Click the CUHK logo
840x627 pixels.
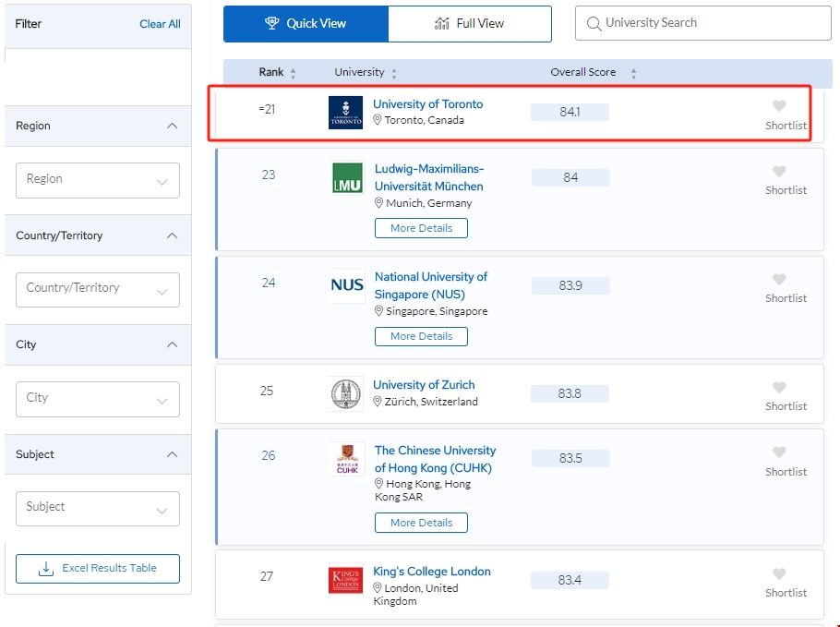pyautogui.click(x=347, y=459)
